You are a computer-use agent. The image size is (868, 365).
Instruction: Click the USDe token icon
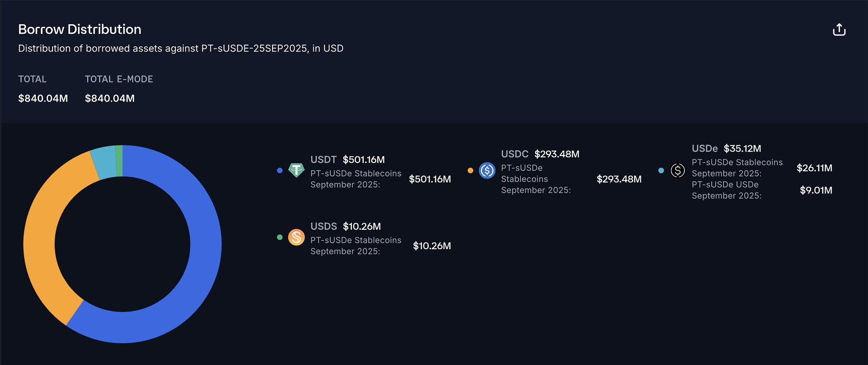click(677, 170)
